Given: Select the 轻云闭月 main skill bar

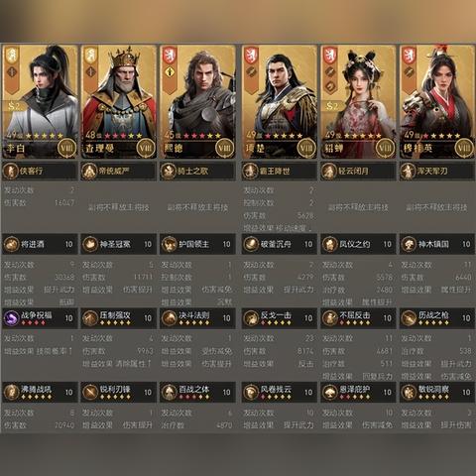Looking at the screenshot, I should [x=358, y=171].
